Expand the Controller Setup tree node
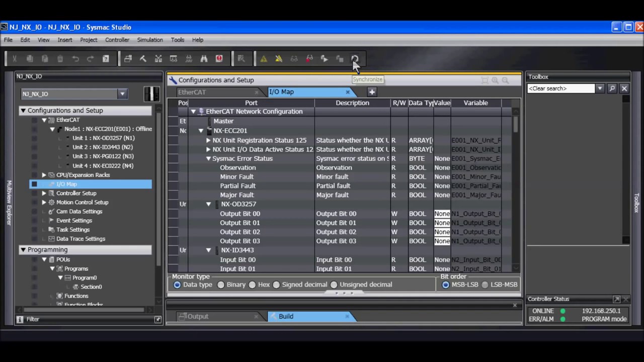The height and width of the screenshot is (362, 644). (x=44, y=193)
